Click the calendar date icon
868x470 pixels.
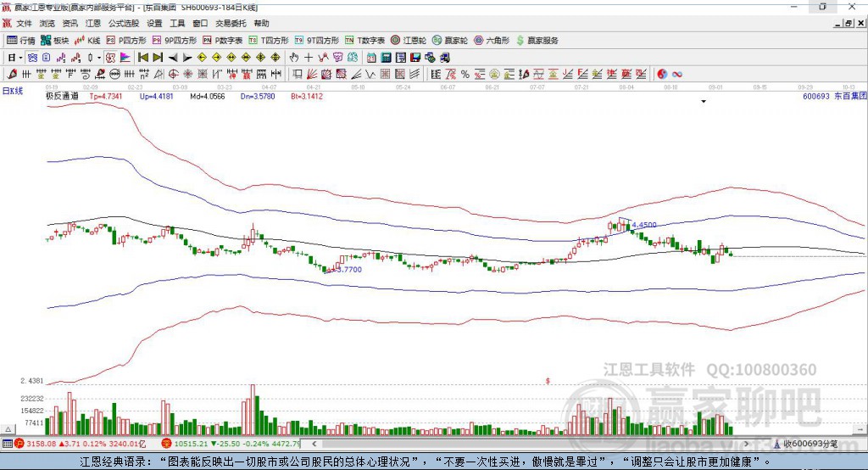[371, 58]
